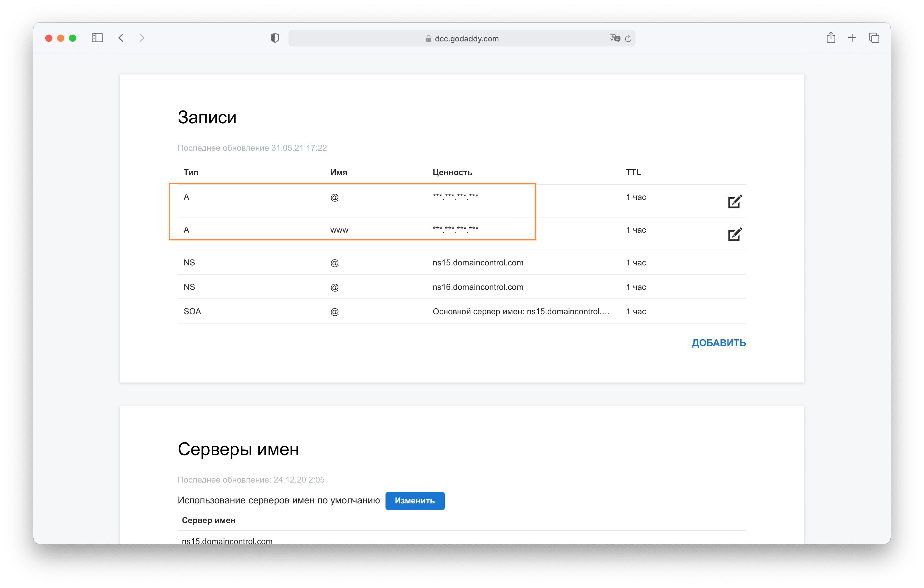Click Последнее обновление 31.05.21 17:22 text
Viewport: 924px width, 588px height.
coord(252,148)
